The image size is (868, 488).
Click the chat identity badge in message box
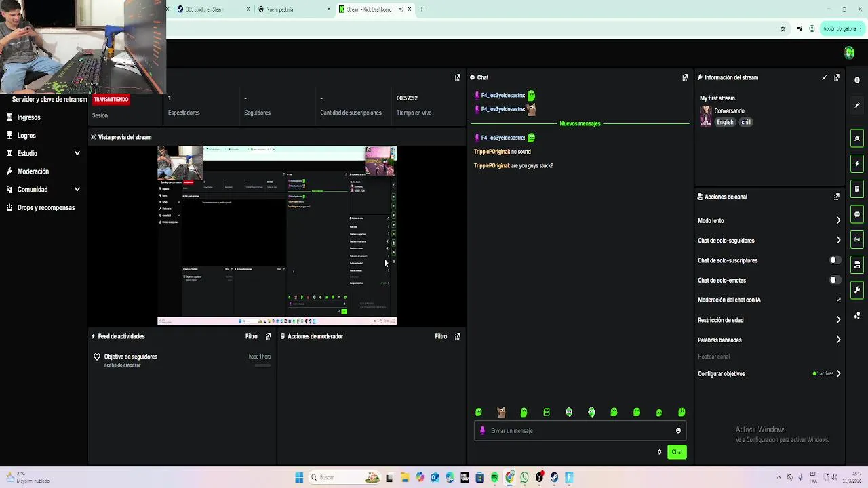(483, 430)
